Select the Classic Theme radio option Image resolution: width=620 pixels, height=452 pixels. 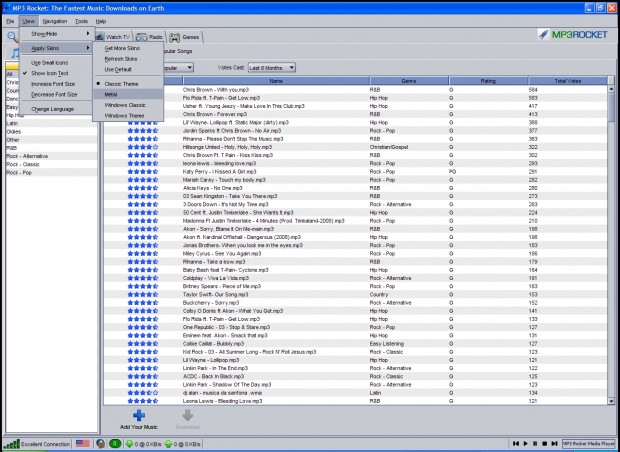pos(121,84)
